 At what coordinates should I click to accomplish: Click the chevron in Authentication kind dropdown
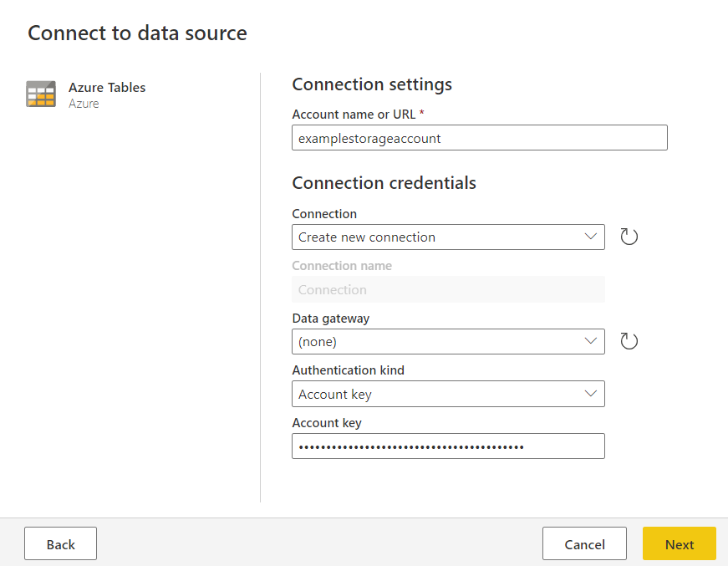[590, 394]
